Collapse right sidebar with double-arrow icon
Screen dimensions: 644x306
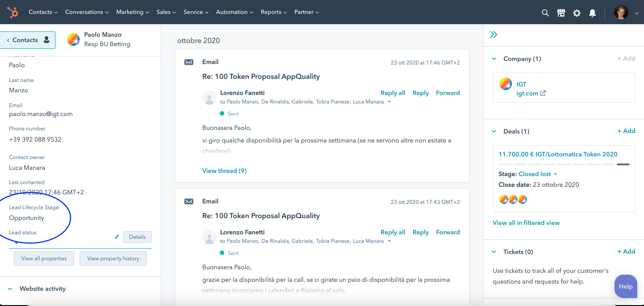pyautogui.click(x=493, y=34)
